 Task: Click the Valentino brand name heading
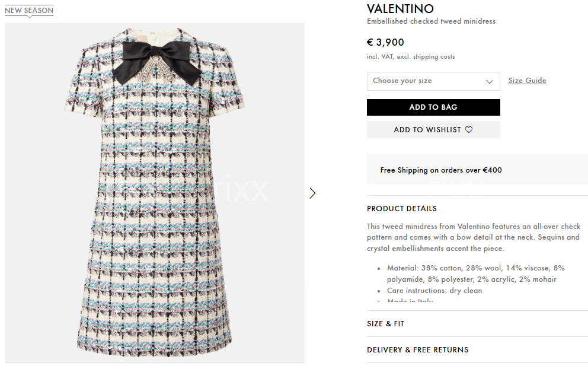tap(400, 9)
